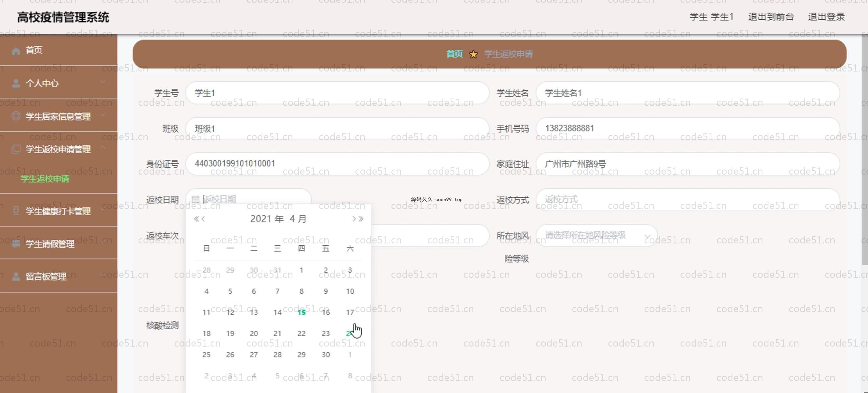Open 首页 in the sidebar

point(59,50)
